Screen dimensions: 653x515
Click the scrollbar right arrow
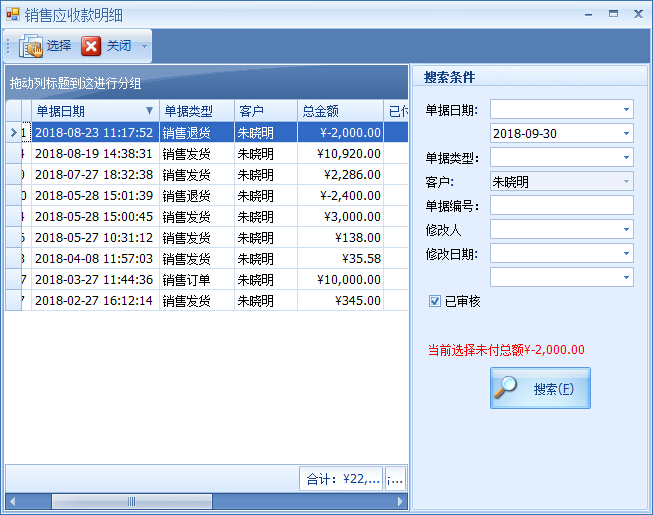(400, 501)
